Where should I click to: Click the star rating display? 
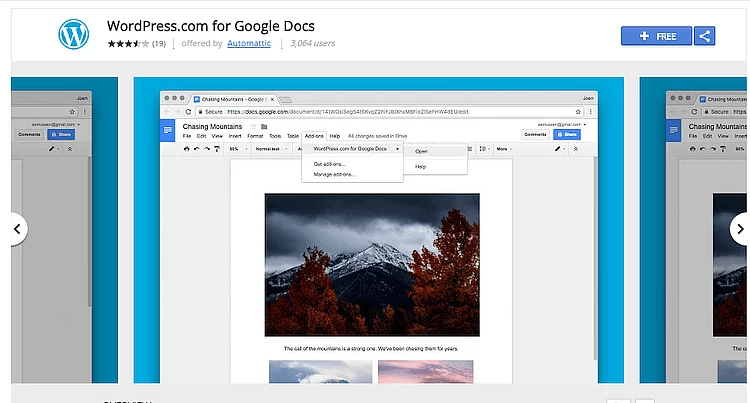[x=128, y=44]
